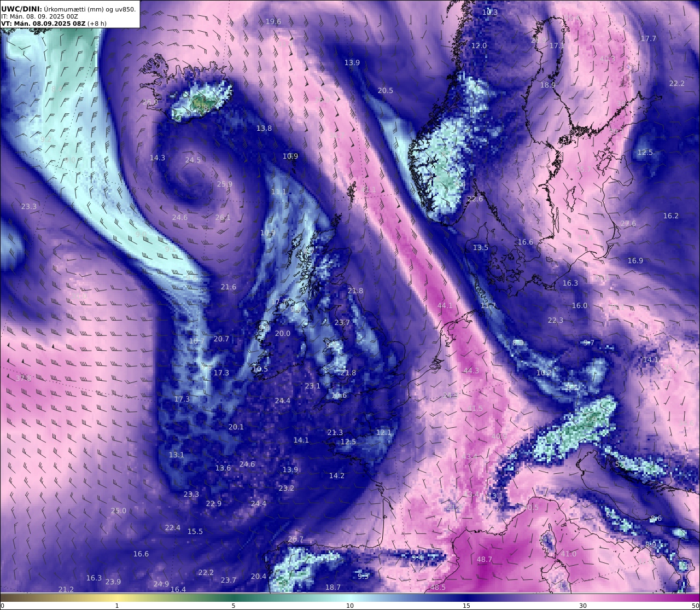This screenshot has height=610, width=700.
Task: Click the 20.0 value over Ireland
Action: pos(283,334)
